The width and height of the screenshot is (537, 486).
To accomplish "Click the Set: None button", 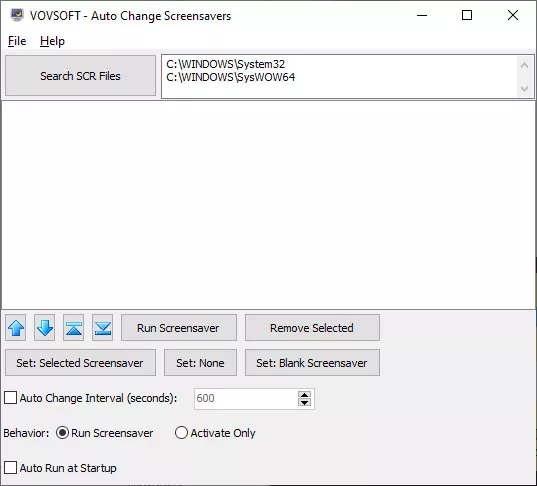I will click(200, 363).
